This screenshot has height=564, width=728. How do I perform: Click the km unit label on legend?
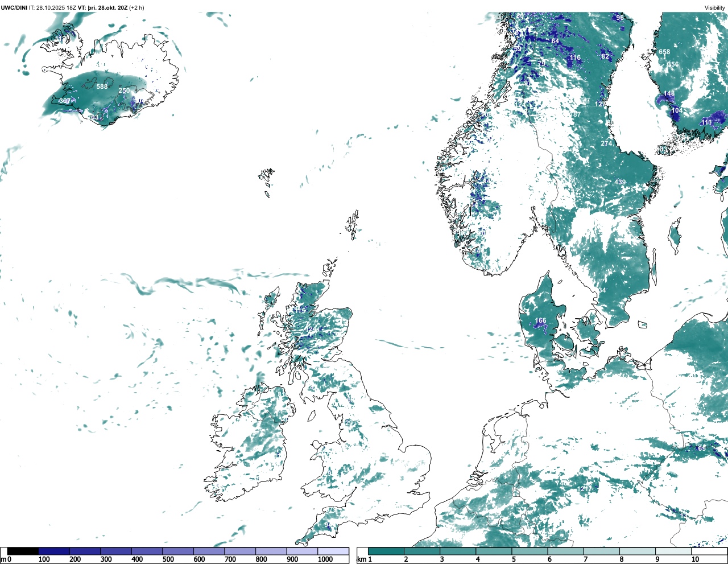click(362, 559)
